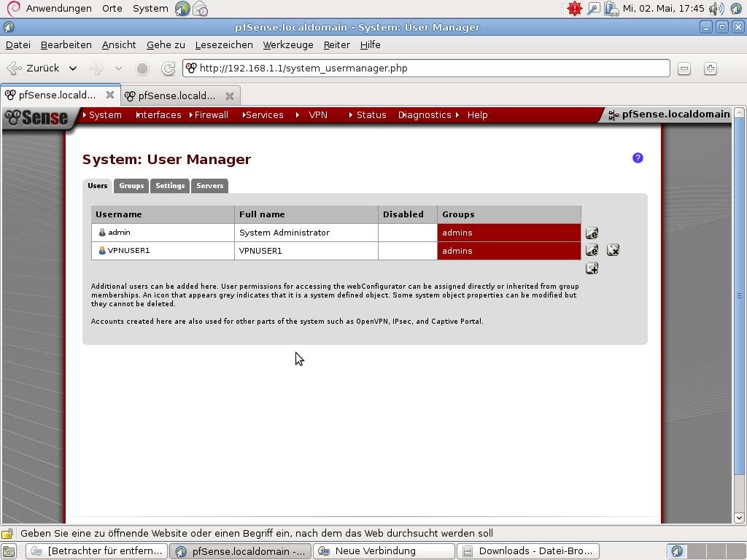This screenshot has width=747, height=560.
Task: Open the volume control in the system tray
Action: coord(716,9)
